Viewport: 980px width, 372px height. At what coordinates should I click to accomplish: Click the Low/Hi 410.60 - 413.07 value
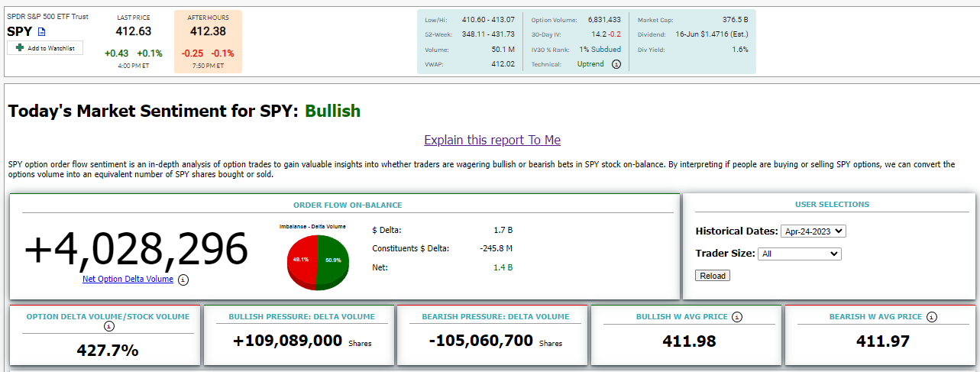click(488, 20)
